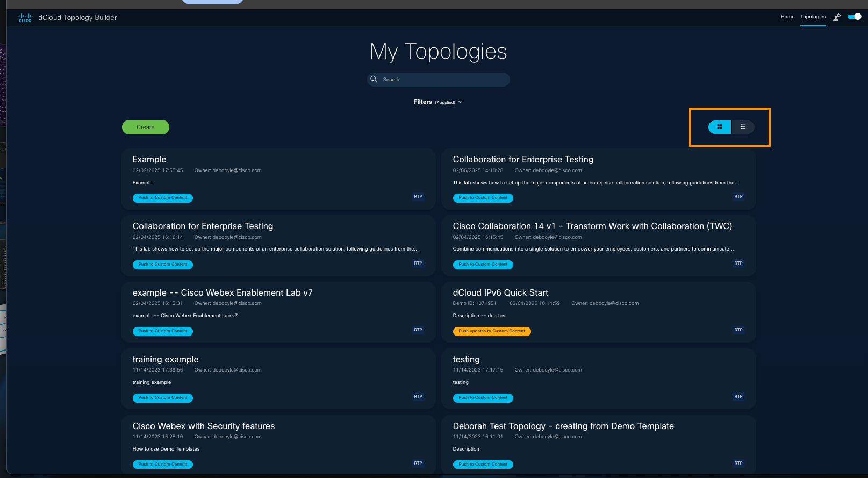Open the dCloud IPv6 Quick Start title

(500, 293)
